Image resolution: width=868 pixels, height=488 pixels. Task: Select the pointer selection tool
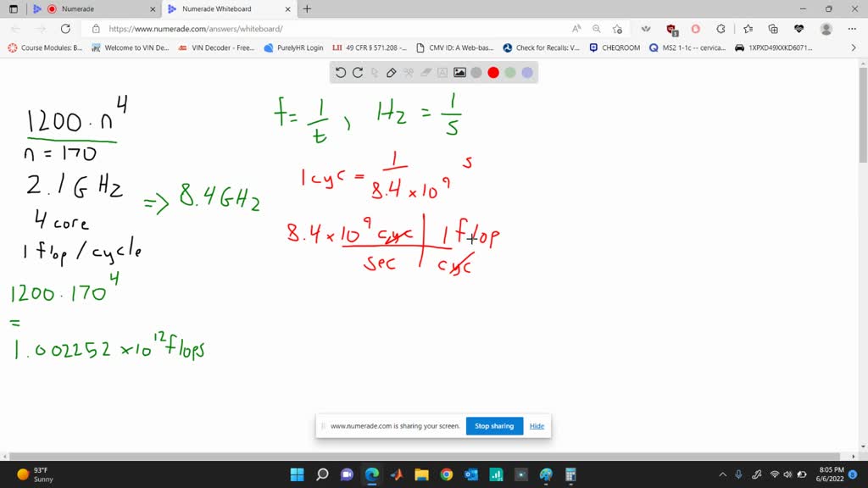(376, 73)
